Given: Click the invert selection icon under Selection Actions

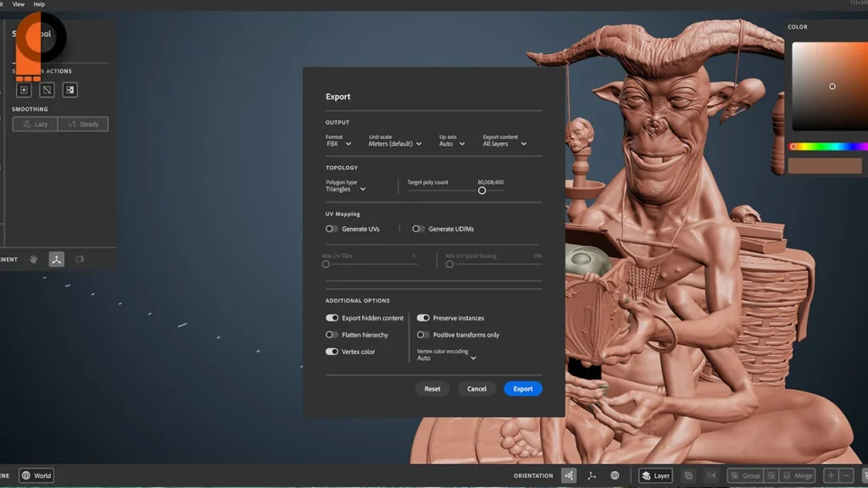Looking at the screenshot, I should click(46, 89).
